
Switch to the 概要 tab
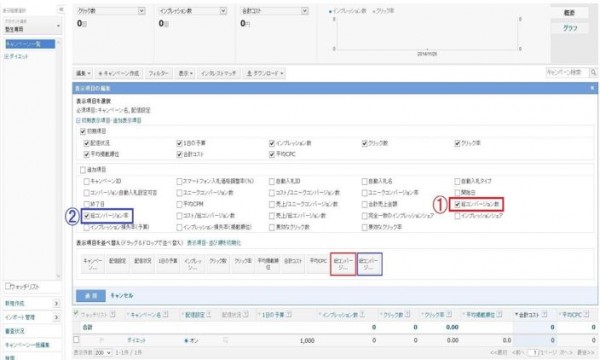click(569, 13)
